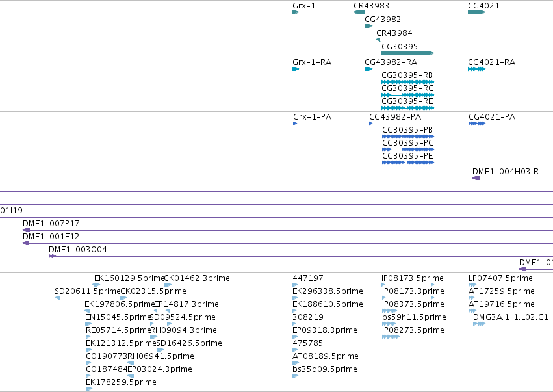Select the CG43982-PA protein label
Image resolution: width=553 pixels, height=392 pixels.
point(395,117)
